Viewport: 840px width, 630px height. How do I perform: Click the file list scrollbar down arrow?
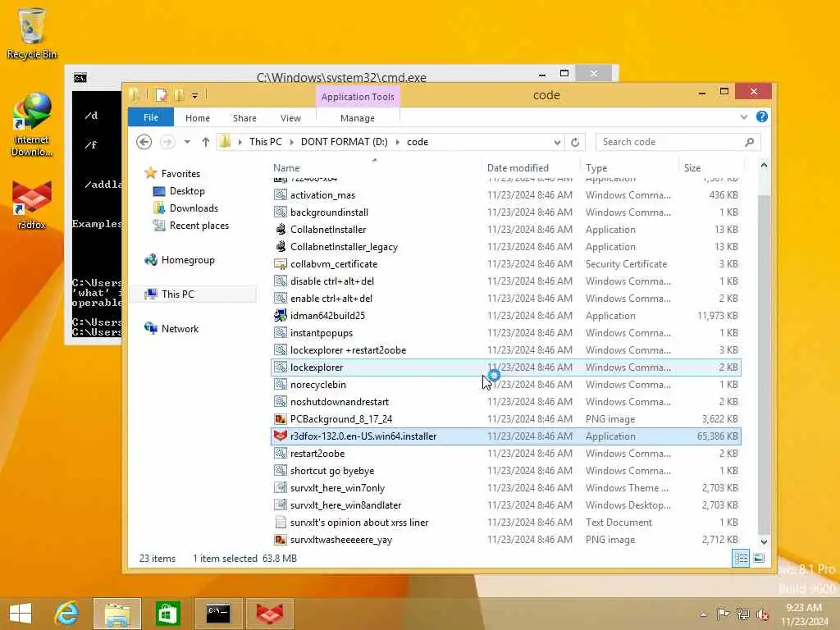[x=764, y=541]
